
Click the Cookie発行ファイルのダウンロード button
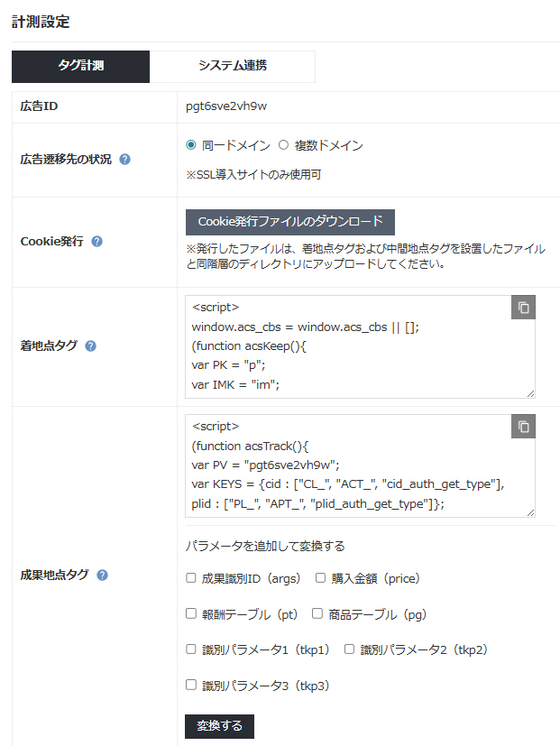tap(289, 222)
